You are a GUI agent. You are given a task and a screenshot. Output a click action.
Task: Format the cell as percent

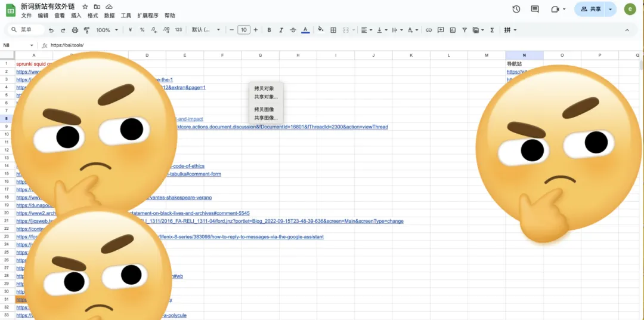pos(142,30)
